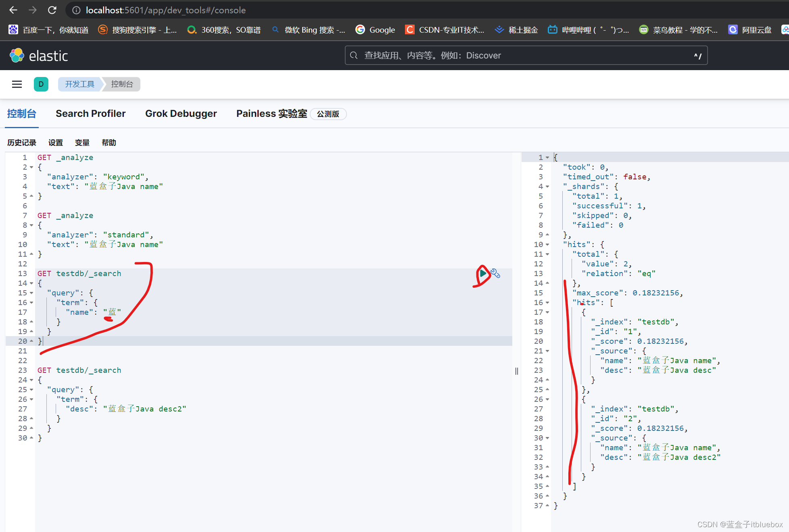789x532 pixels.
Task: Collapse the _source object line 21
Action: [x=548, y=350]
